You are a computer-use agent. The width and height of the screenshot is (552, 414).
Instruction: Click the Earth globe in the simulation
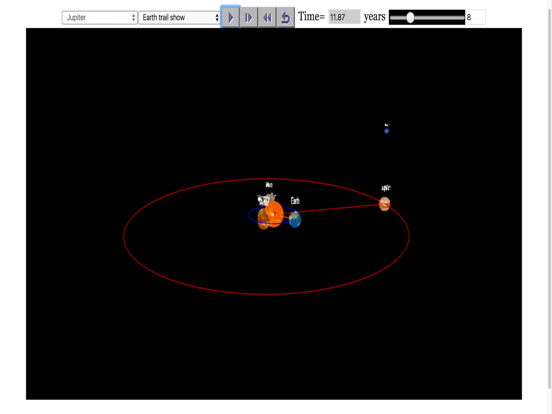[295, 219]
